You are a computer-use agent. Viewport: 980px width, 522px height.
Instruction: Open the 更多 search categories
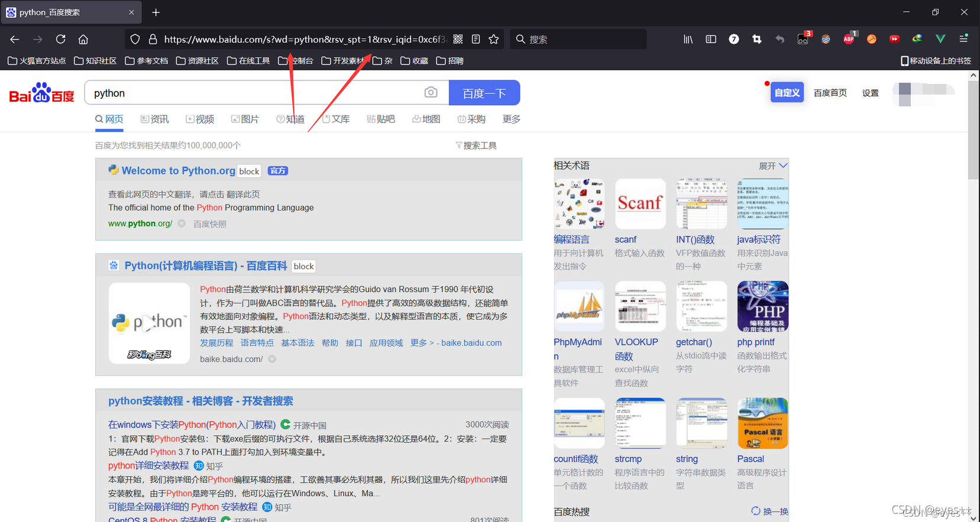pyautogui.click(x=512, y=119)
